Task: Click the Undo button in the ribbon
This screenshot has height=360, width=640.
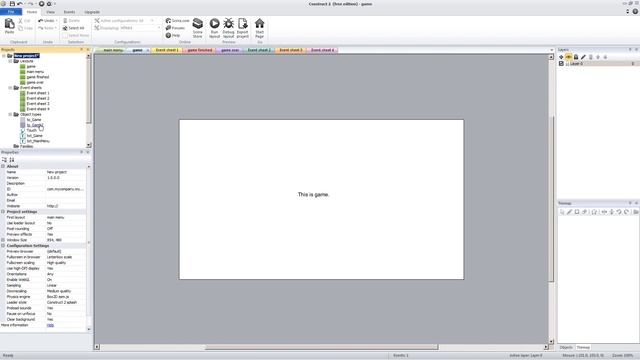Action: point(47,21)
